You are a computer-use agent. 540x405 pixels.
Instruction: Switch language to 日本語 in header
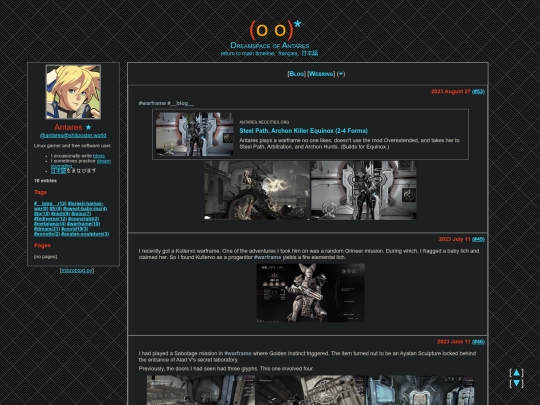click(310, 53)
